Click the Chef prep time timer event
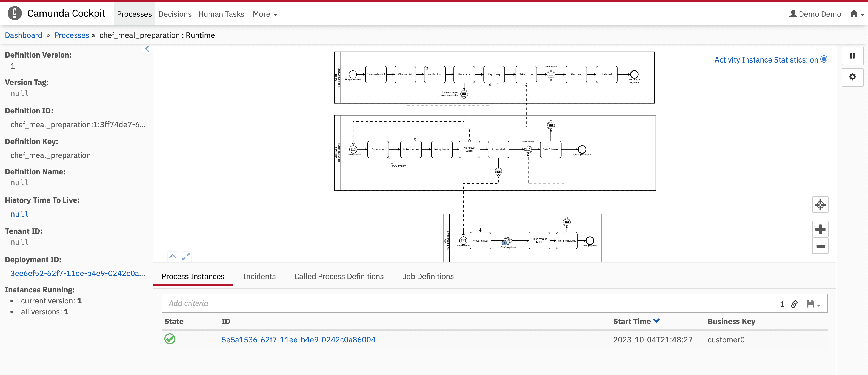This screenshot has width=868, height=375. [508, 240]
